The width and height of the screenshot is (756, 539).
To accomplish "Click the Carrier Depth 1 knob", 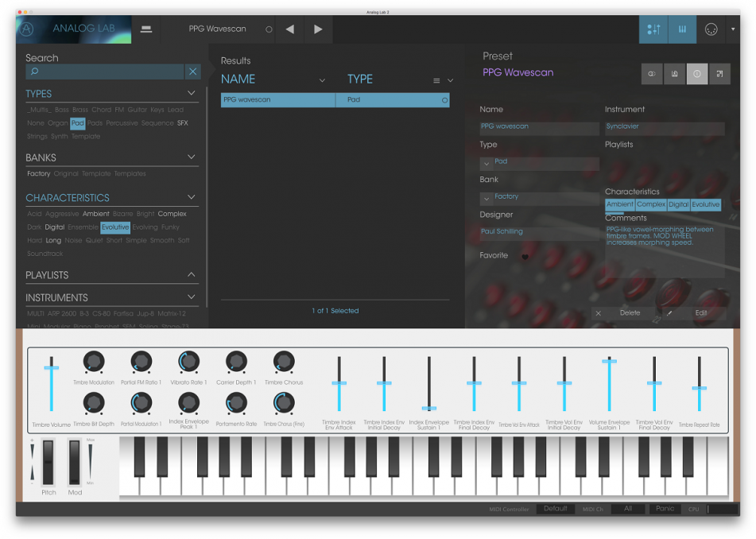I will pyautogui.click(x=236, y=362).
